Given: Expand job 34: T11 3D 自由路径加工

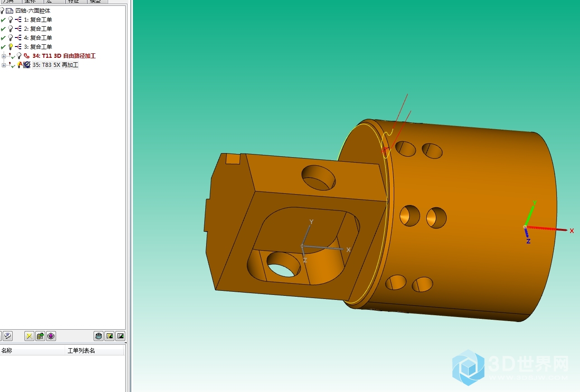Looking at the screenshot, I should [x=4, y=56].
